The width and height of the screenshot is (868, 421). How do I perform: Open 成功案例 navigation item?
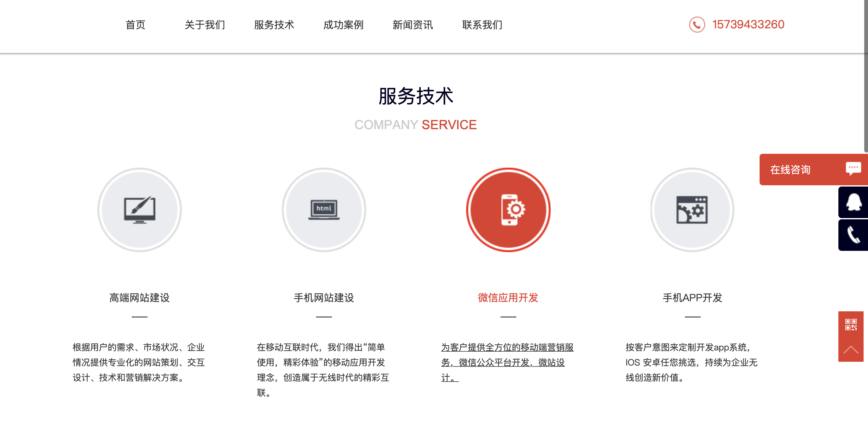click(x=343, y=25)
